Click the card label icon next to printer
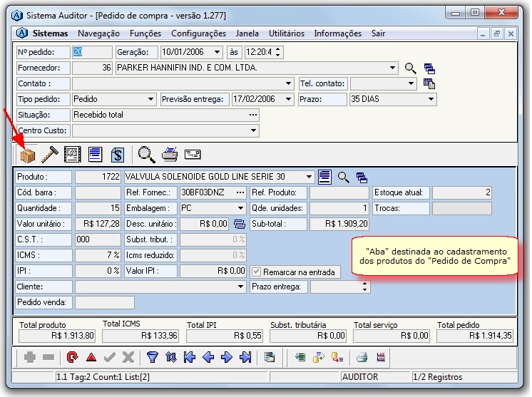Screen dimensions: 532x397 coord(193,154)
